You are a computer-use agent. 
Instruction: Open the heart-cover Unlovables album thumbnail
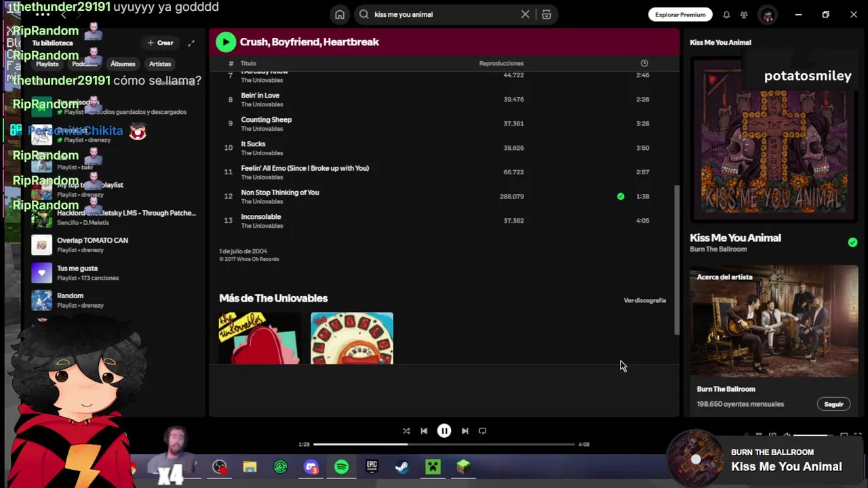[x=260, y=338]
